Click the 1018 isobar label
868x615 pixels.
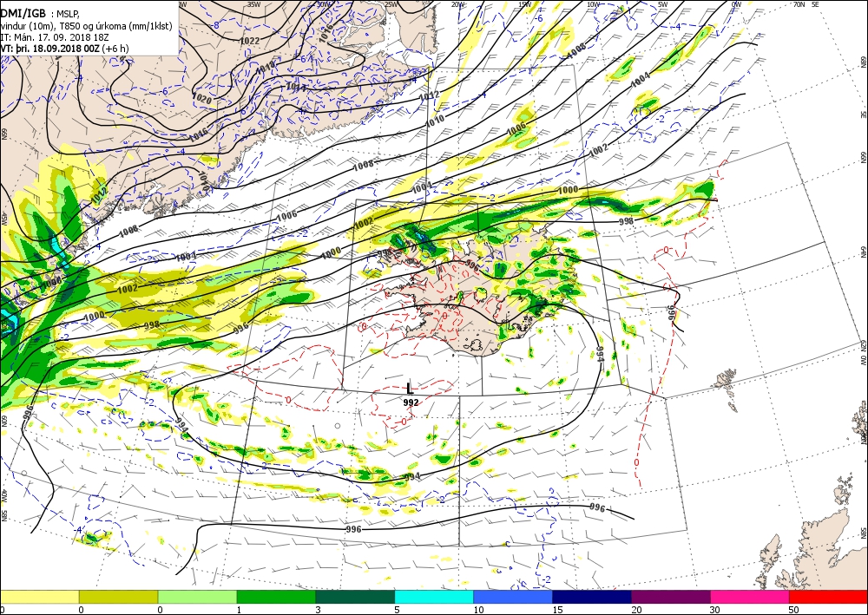coord(266,68)
